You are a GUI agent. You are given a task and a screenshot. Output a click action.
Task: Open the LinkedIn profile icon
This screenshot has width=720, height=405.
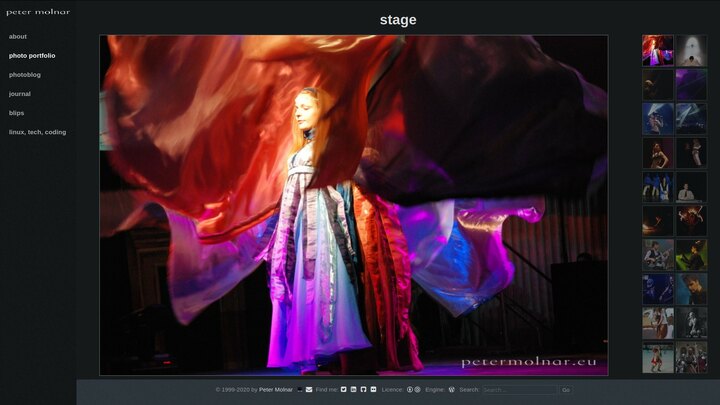[353, 389]
